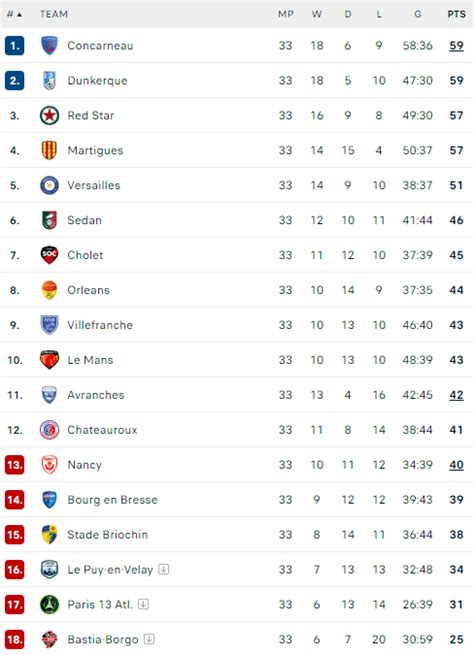Click Avranches' underlined 42 points
The width and height of the screenshot is (474, 655).
(x=456, y=395)
